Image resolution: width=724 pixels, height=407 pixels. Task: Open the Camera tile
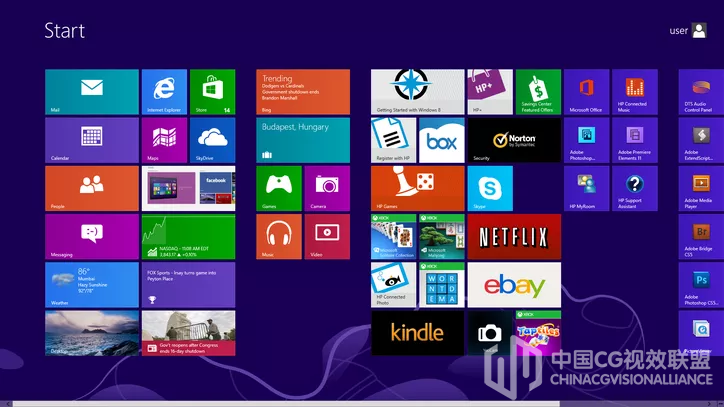coord(327,188)
